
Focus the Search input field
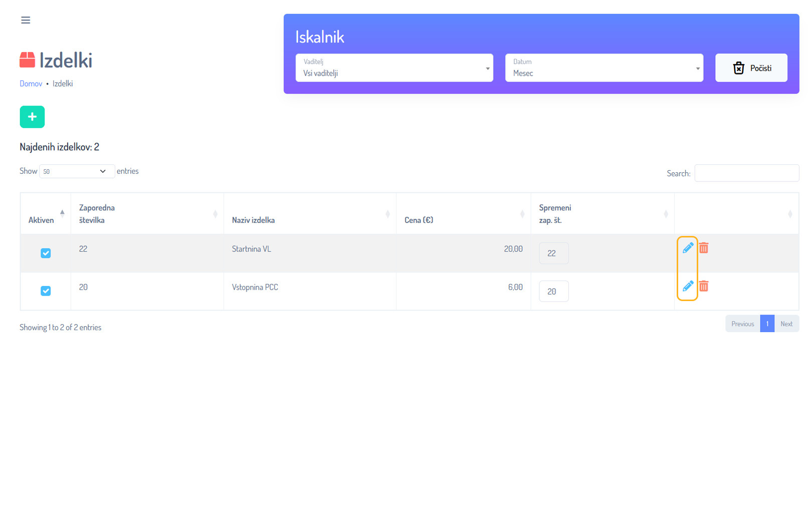click(x=746, y=173)
